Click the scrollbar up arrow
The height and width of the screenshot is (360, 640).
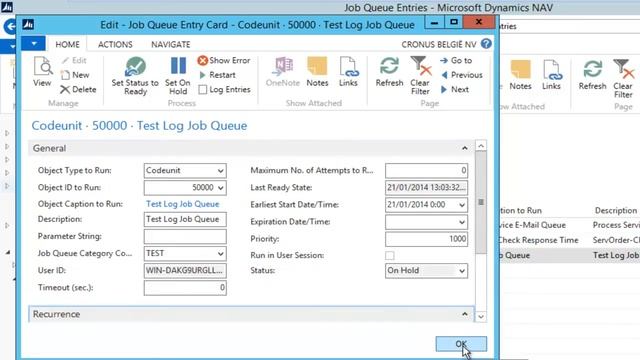[481, 146]
